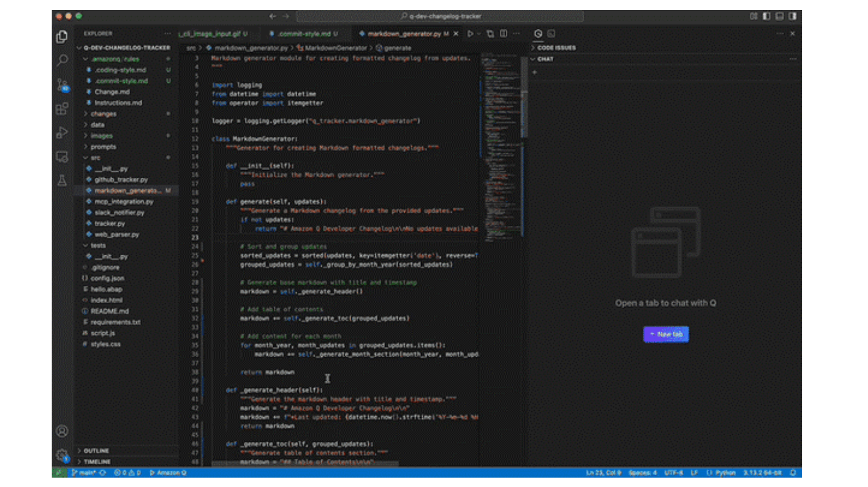This screenshot has width=868, height=487.
Task: Click the Split Editor Right icon
Action: click(503, 34)
